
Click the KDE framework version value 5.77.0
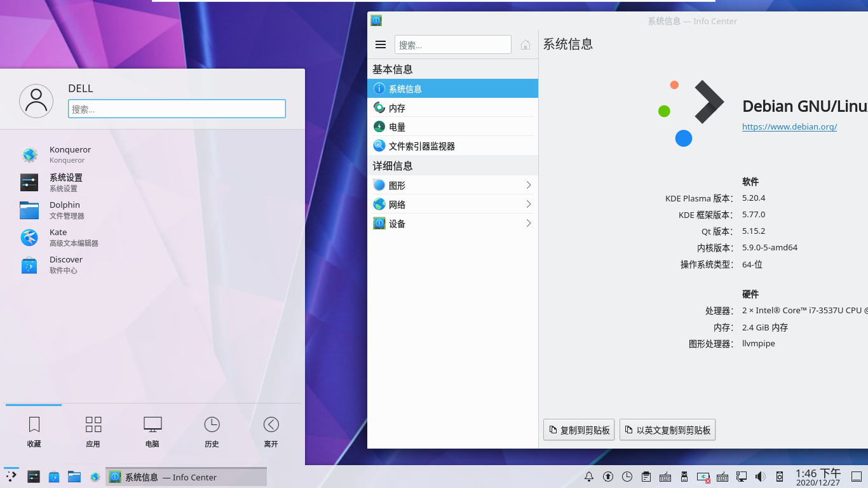point(754,214)
